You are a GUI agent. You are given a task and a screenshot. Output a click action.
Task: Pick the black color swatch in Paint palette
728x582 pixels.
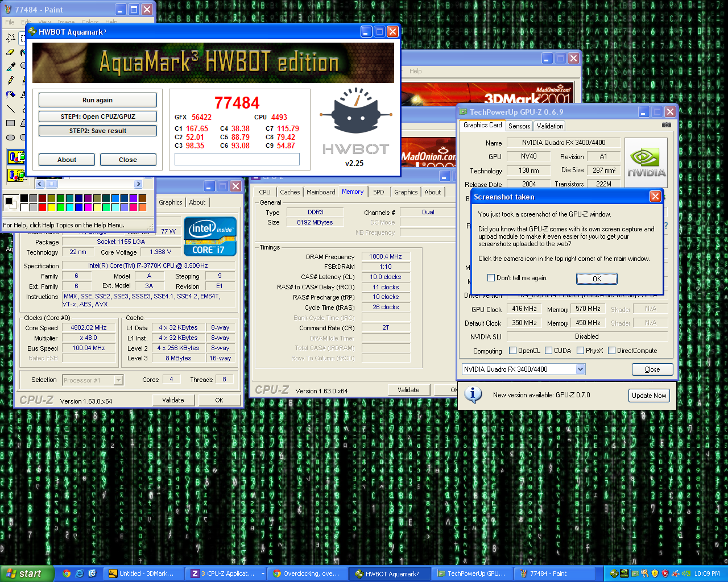[24, 198]
